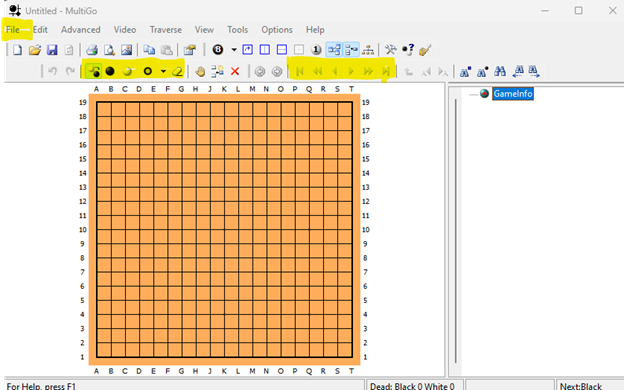
Task: Step forward one move
Action: coord(351,71)
